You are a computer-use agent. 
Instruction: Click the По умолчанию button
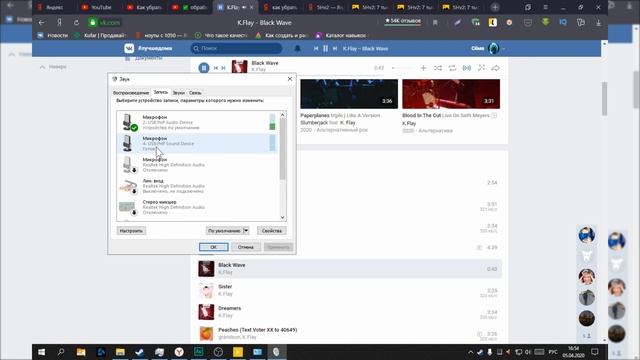click(224, 231)
